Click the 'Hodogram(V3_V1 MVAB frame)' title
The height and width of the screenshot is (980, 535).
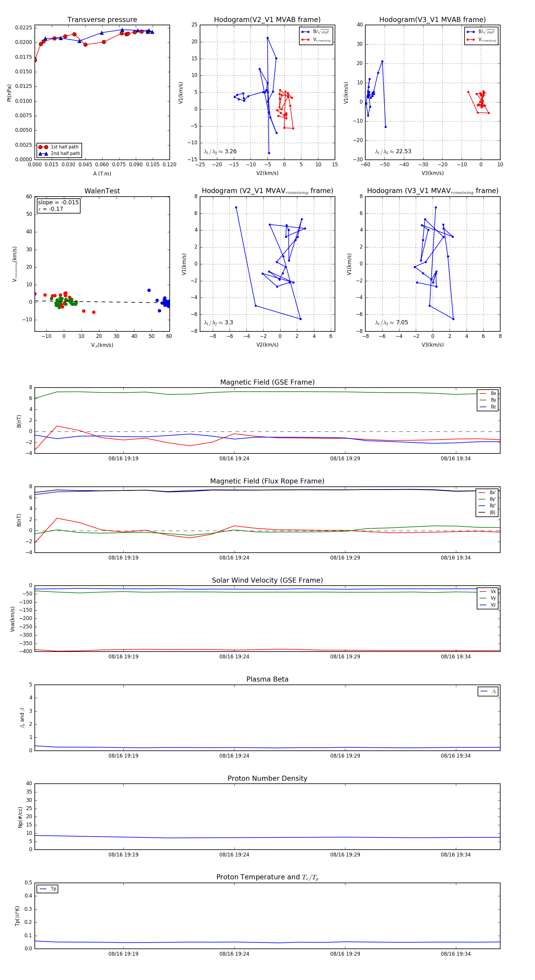point(432,20)
